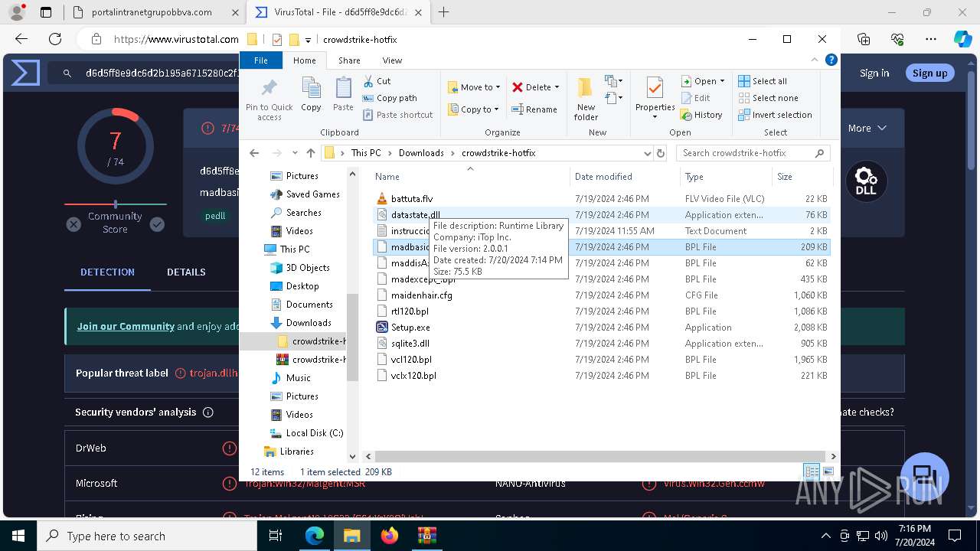Switch to the Share ribbon tab
This screenshot has width=980, height=551.
coord(349,60)
